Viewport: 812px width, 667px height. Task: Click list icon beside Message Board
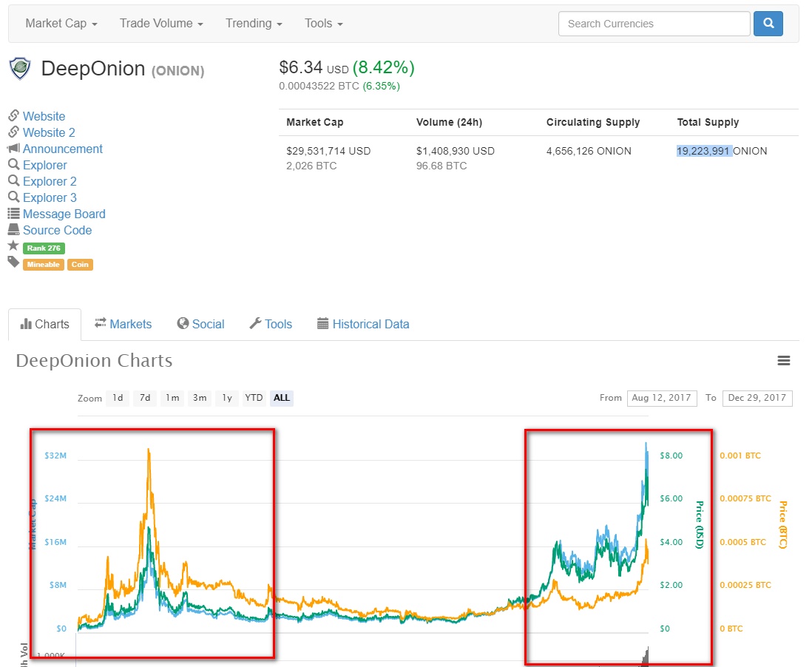(x=13, y=214)
